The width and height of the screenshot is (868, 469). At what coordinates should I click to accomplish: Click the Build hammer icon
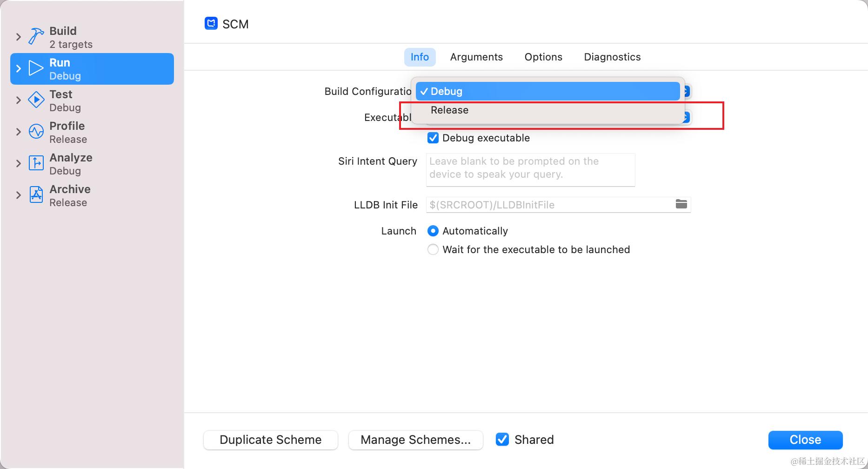[x=36, y=36]
